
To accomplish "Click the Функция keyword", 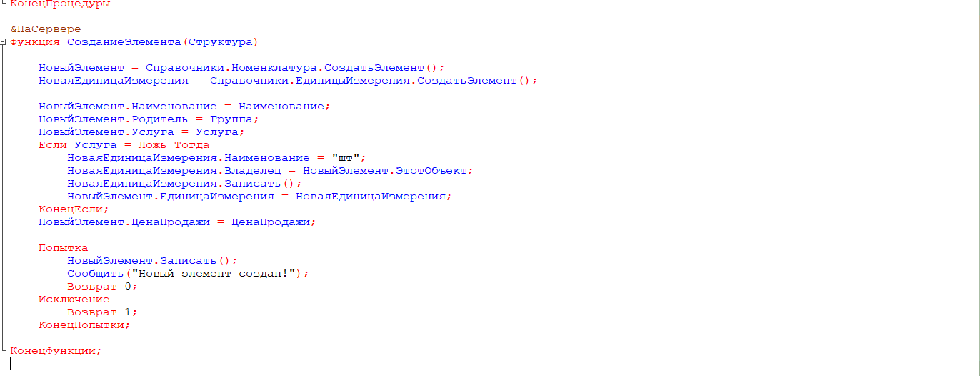I will 35,42.
